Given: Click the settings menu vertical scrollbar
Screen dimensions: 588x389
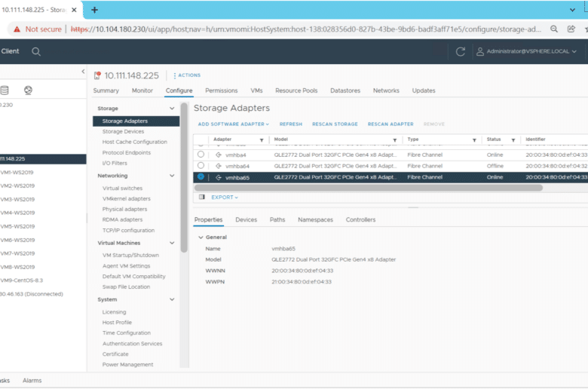Looking at the screenshot, I should pos(184,178).
